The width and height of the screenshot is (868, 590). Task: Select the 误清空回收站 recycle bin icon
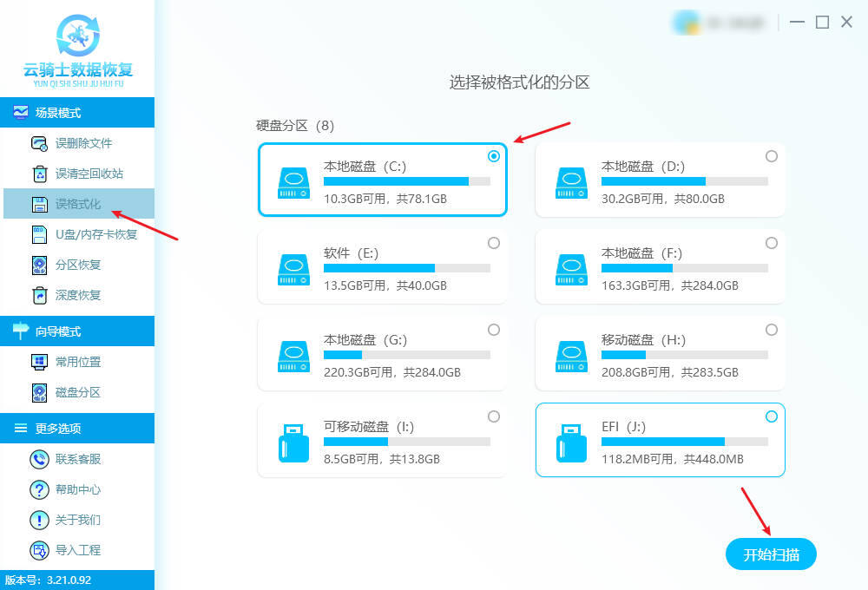(x=39, y=174)
